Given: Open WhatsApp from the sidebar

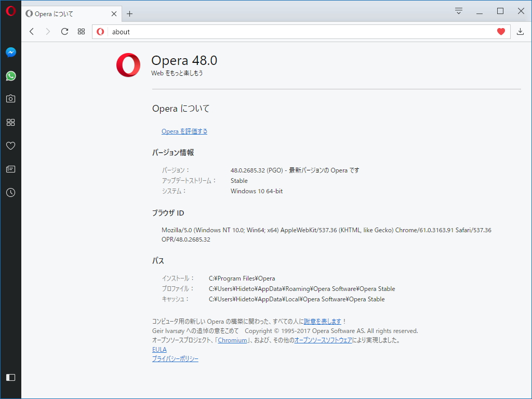Looking at the screenshot, I should tap(10, 76).
